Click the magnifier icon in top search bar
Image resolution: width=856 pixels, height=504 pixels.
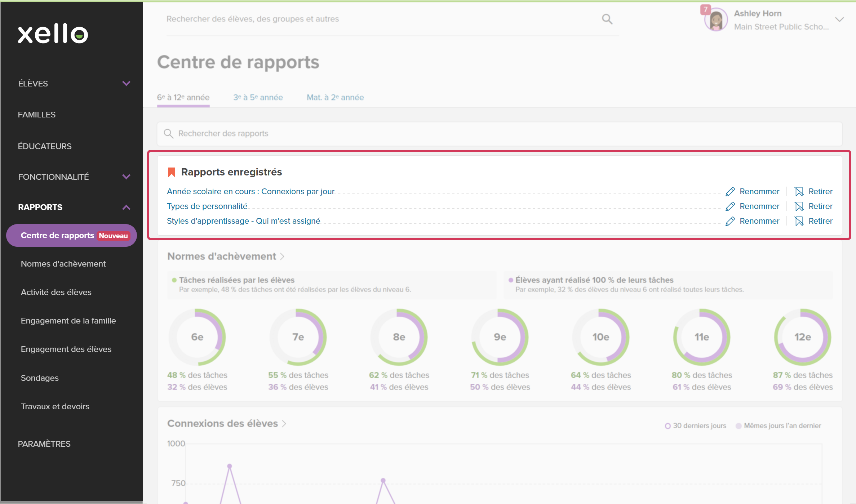pos(607,19)
